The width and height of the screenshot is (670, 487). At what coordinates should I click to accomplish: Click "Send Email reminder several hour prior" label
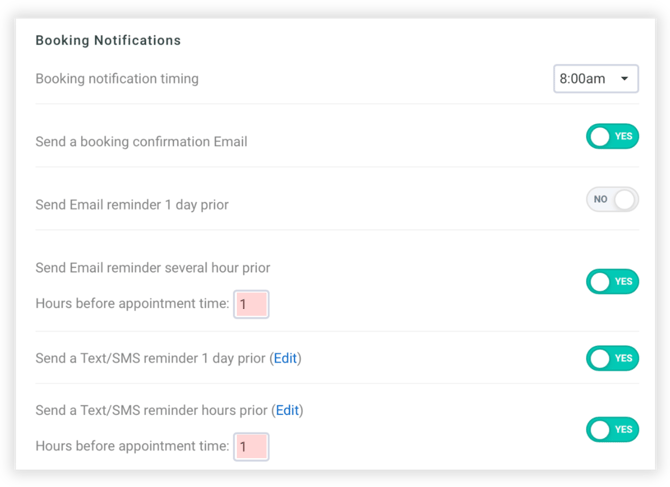[153, 268]
